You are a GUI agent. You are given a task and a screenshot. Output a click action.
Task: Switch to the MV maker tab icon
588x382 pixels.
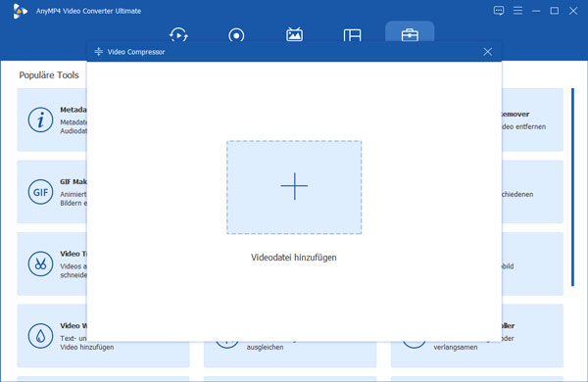point(294,35)
